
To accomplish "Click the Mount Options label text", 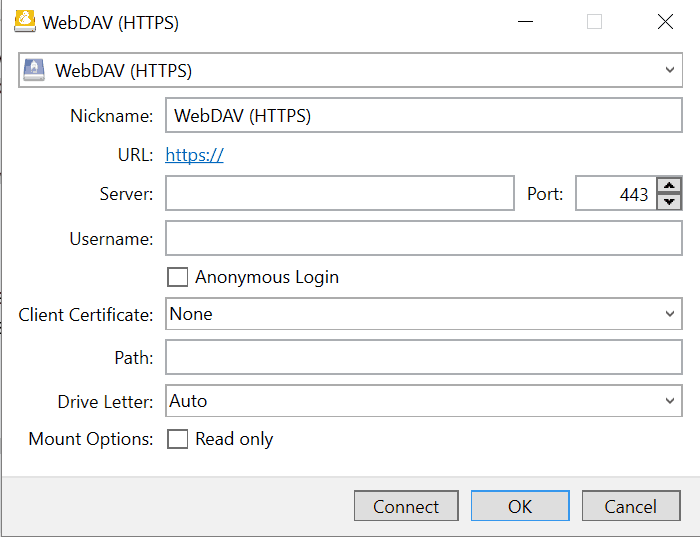I will click(x=91, y=439).
